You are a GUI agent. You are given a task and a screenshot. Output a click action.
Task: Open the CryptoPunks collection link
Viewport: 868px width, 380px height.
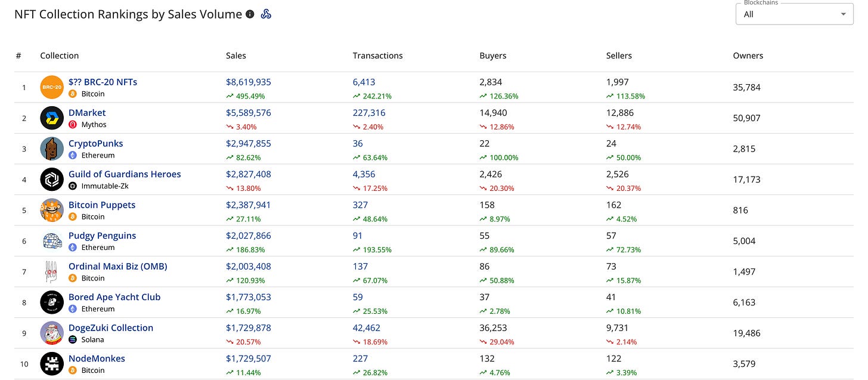96,143
